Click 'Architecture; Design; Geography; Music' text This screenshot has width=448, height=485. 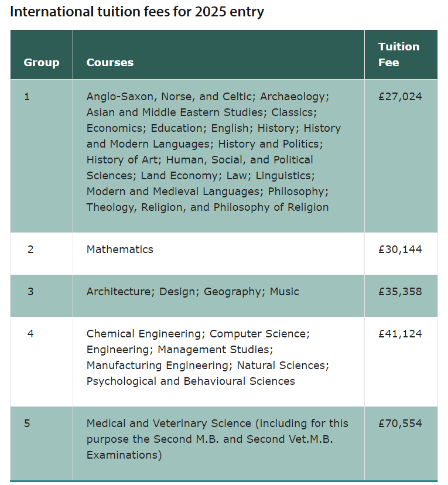click(193, 292)
